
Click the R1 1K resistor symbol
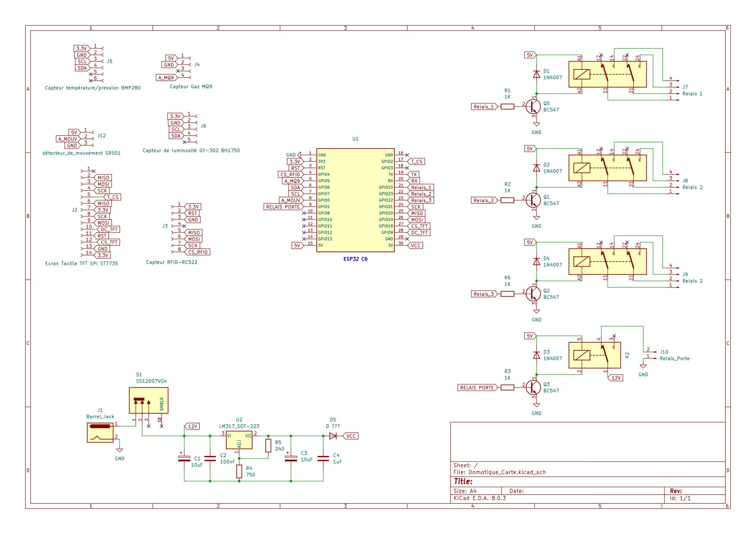coord(507,107)
